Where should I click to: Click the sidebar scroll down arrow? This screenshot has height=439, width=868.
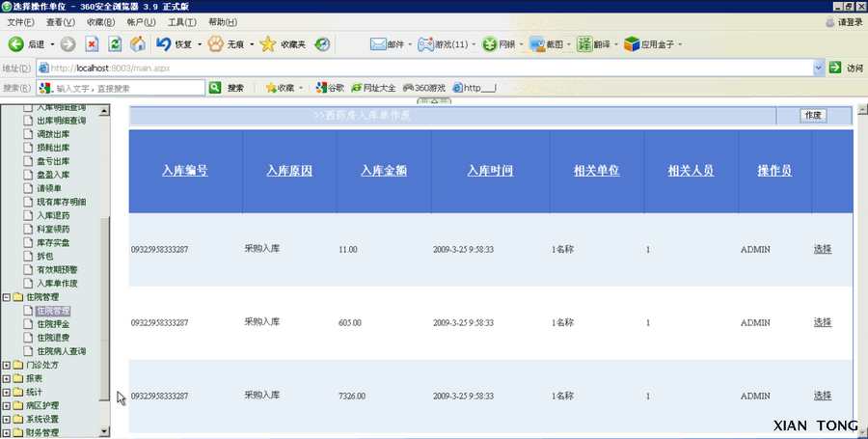coord(104,431)
